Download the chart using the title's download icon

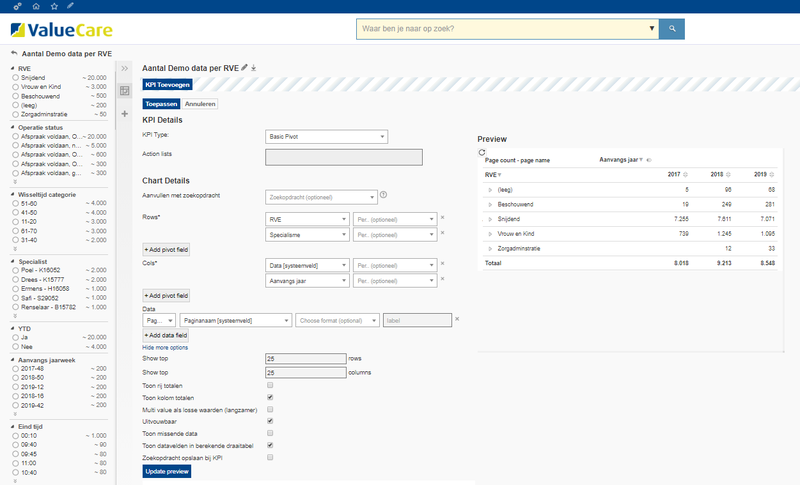click(254, 68)
